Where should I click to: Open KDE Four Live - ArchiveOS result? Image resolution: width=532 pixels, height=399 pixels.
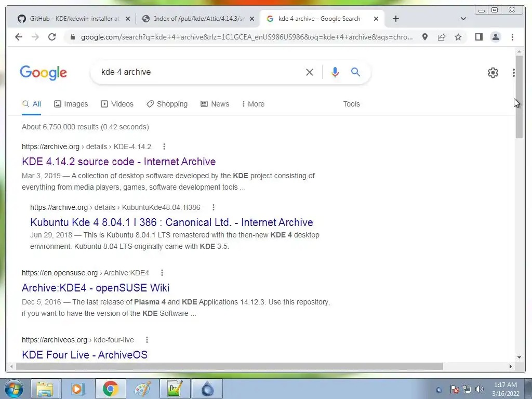tap(85, 354)
